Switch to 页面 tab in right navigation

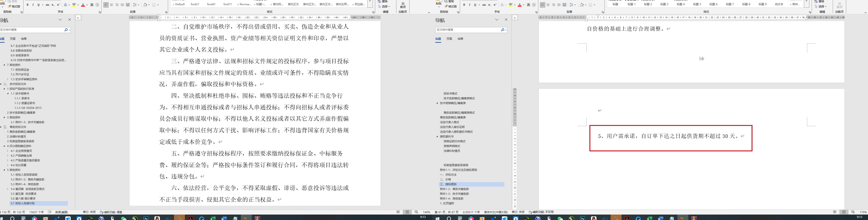point(450,39)
